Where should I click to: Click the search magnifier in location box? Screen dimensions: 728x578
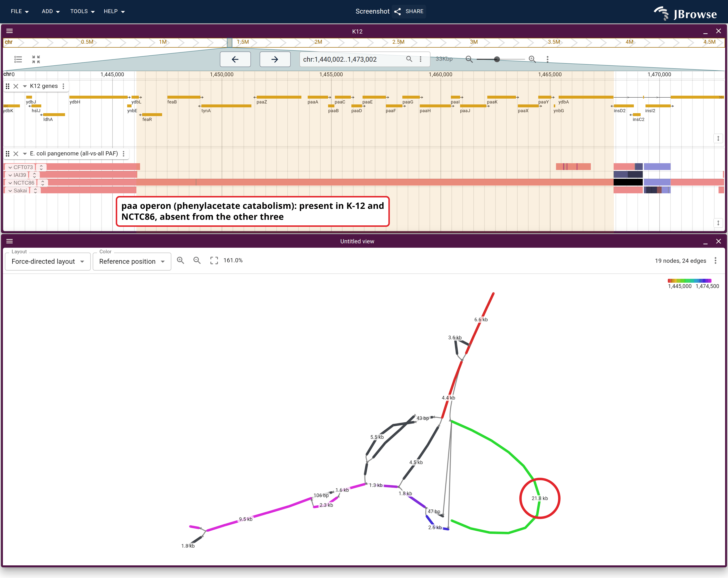click(x=409, y=59)
